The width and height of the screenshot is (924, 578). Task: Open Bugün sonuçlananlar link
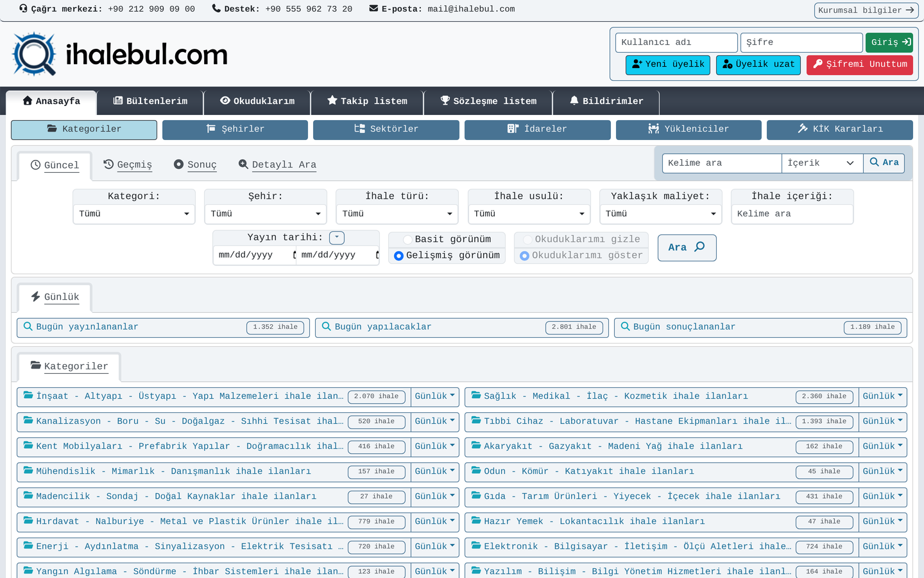click(x=760, y=328)
